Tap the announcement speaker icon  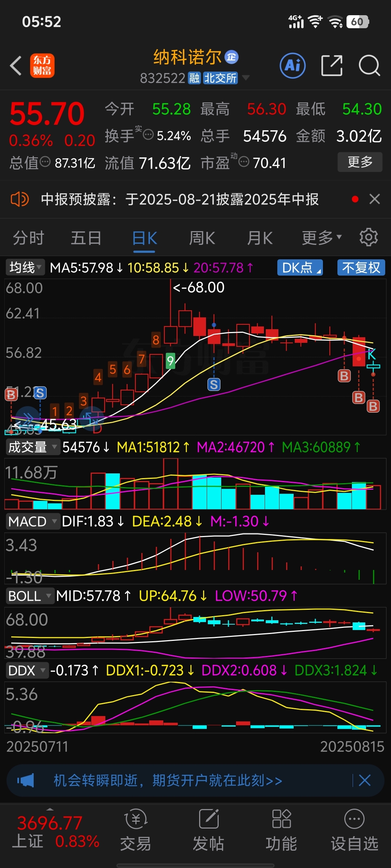pyautogui.click(x=20, y=199)
